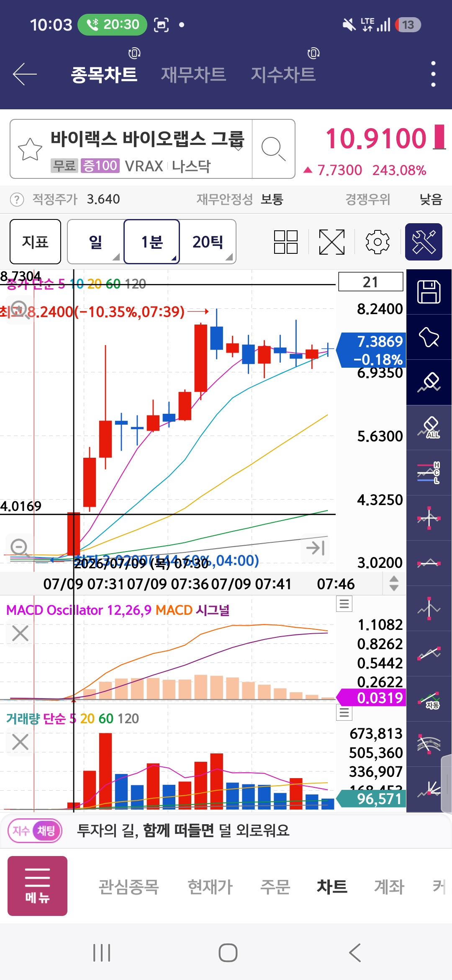Select the trend line tool
This screenshot has width=452, height=980.
tap(429, 654)
